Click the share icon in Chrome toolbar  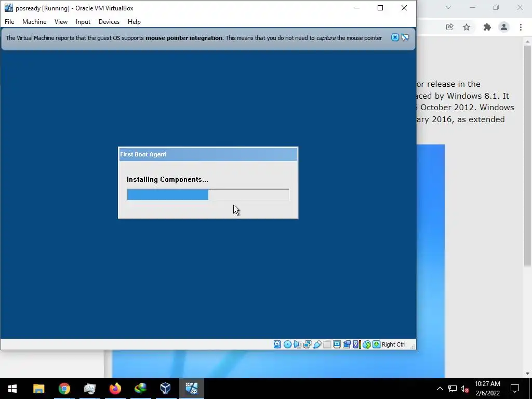(449, 27)
